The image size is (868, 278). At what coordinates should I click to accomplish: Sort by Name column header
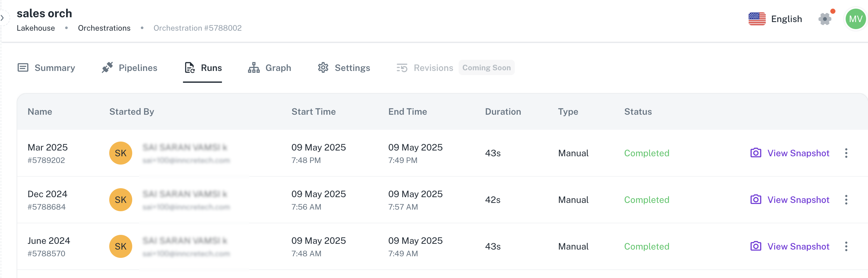coord(40,112)
